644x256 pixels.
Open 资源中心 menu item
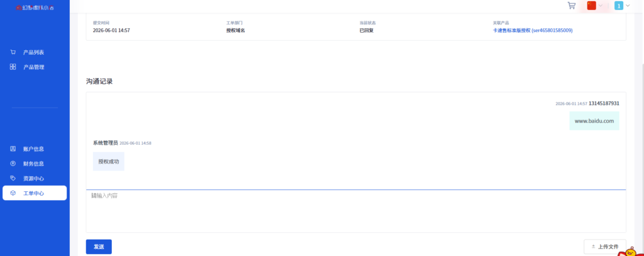35,179
